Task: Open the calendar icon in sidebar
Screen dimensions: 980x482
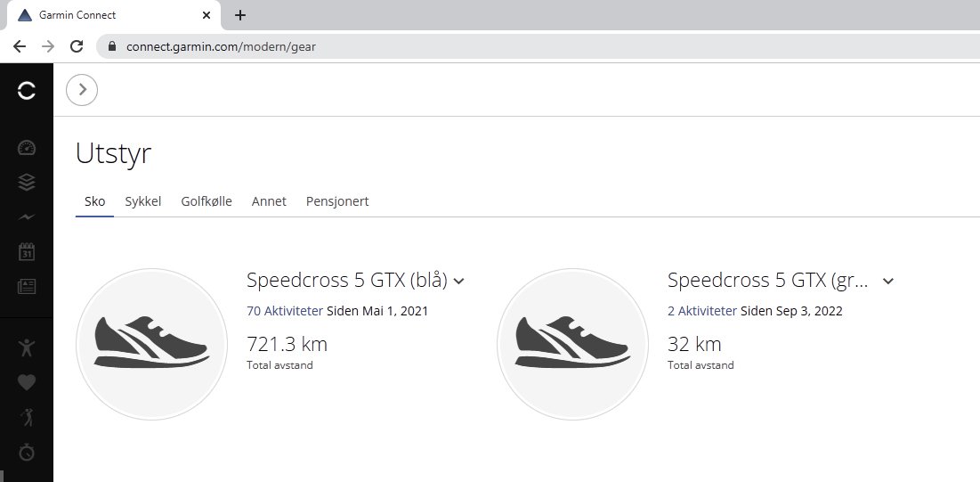Action: click(27, 252)
